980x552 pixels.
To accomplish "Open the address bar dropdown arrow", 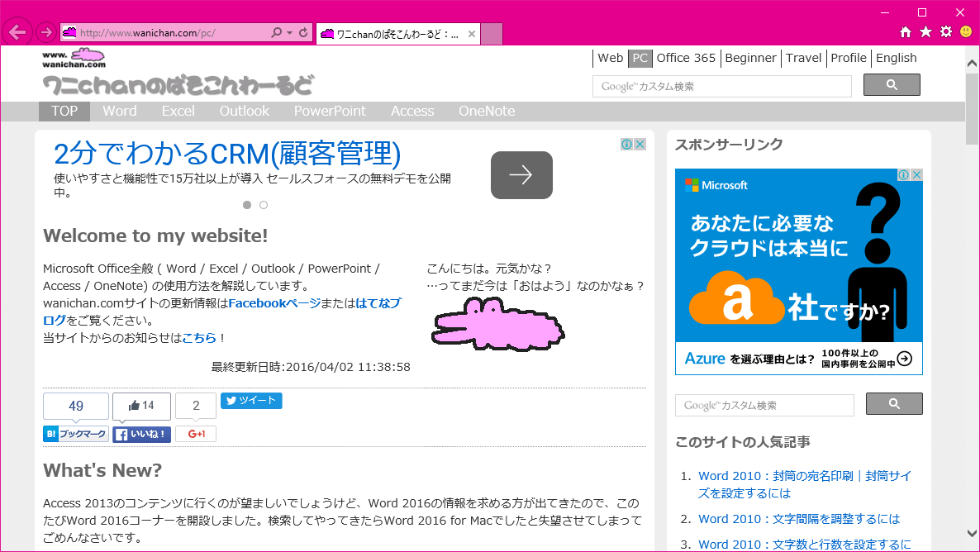I will click(289, 32).
